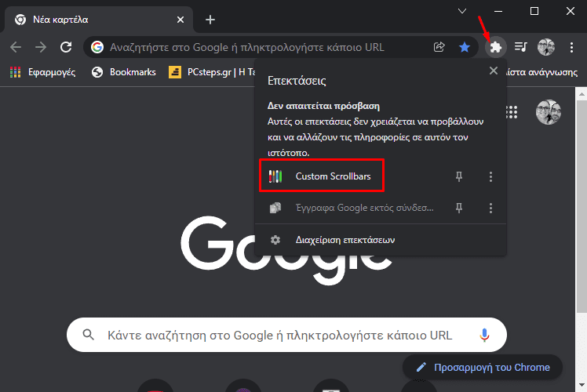Open the media control playlist icon
The width and height of the screenshot is (587, 392).
(x=521, y=47)
